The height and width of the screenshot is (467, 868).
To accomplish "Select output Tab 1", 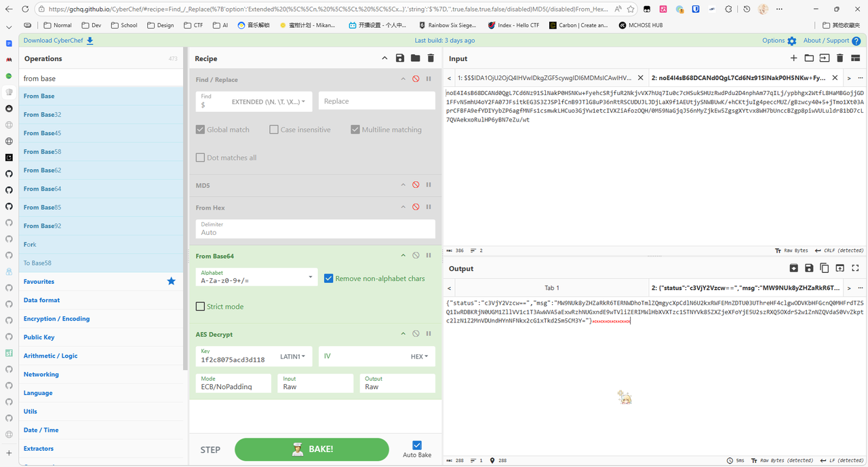I will (x=552, y=288).
